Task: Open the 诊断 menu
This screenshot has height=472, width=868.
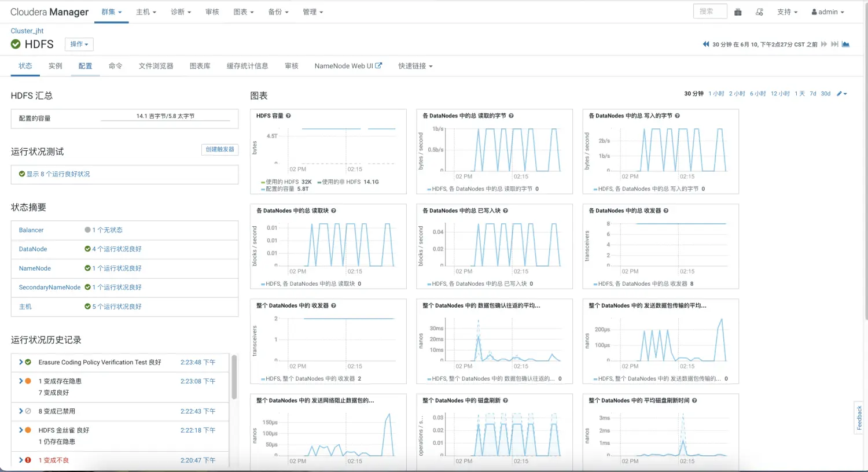Action: pyautogui.click(x=181, y=12)
